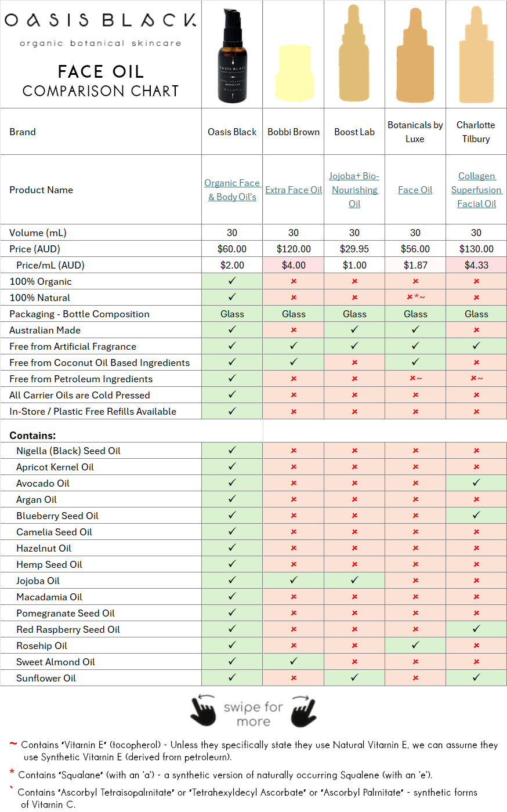The width and height of the screenshot is (507, 812).
Task: Click Bobbi Brown's pink $4.00 price cell
Action: (294, 265)
